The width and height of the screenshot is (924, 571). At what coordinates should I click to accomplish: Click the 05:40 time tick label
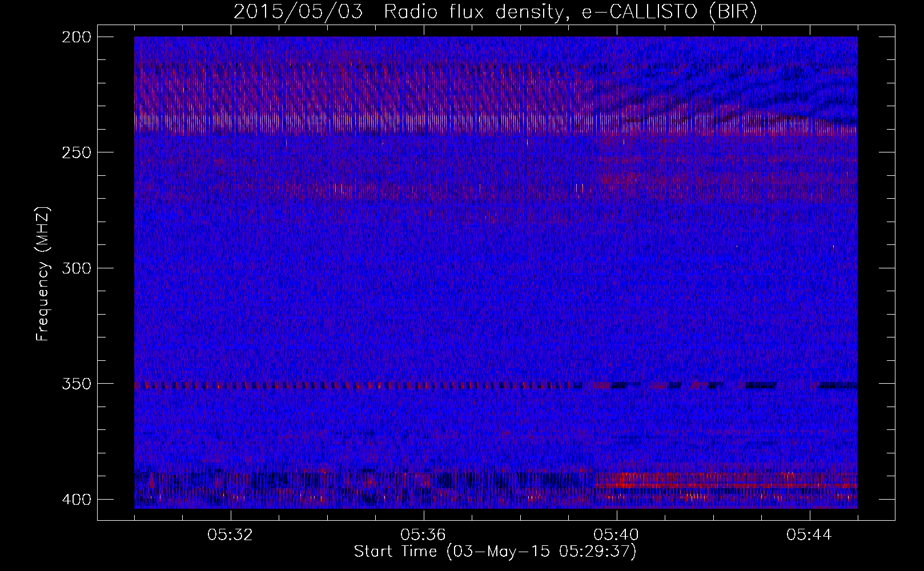(617, 535)
